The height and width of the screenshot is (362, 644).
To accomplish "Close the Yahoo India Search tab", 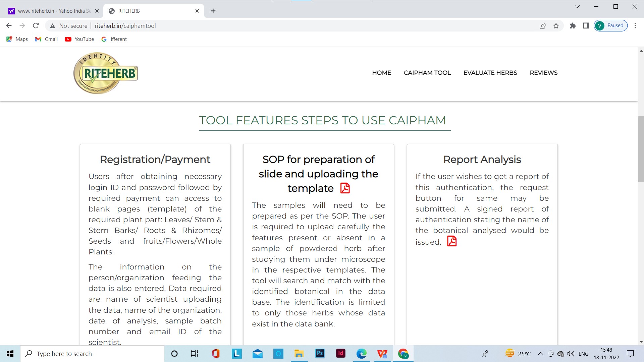I will click(97, 11).
